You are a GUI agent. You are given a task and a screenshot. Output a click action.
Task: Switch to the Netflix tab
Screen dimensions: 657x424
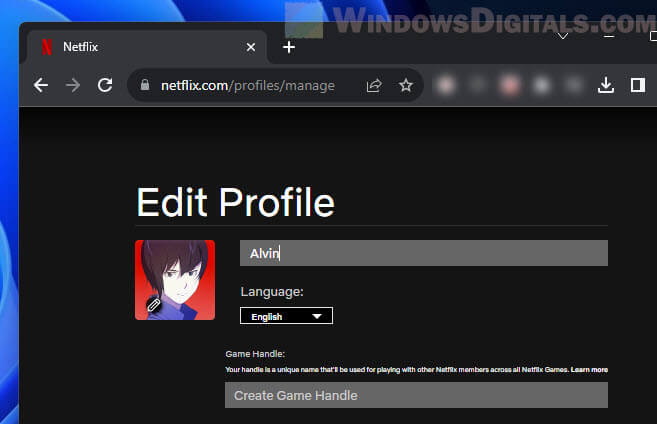point(147,47)
